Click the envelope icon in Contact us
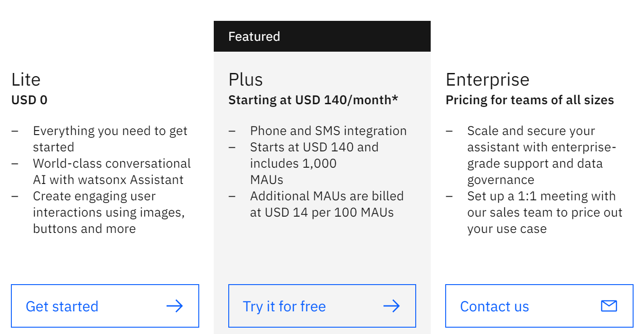The height and width of the screenshot is (334, 644). [609, 306]
